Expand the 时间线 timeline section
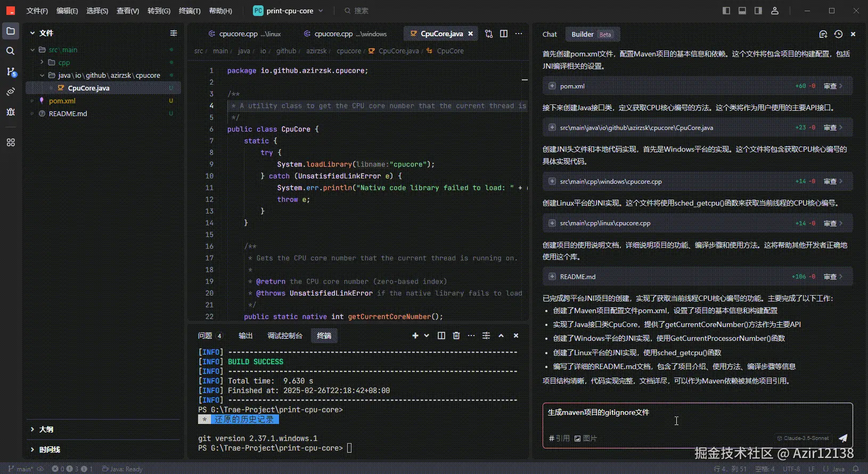The width and height of the screenshot is (868, 474). [x=103, y=450]
